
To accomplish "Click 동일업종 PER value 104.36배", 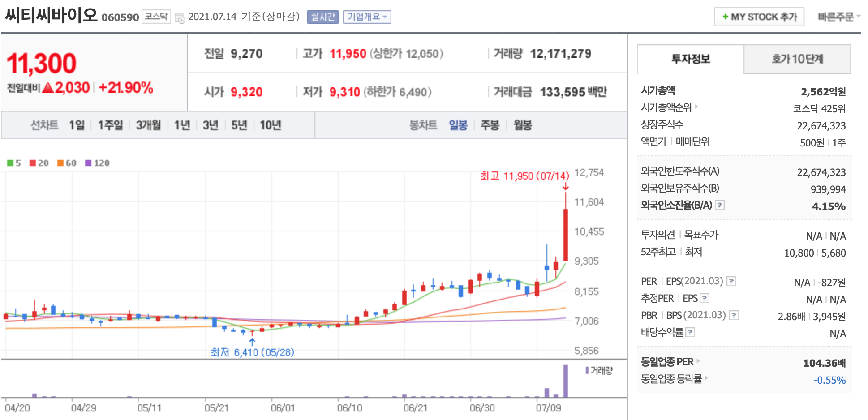I will coord(824,363).
